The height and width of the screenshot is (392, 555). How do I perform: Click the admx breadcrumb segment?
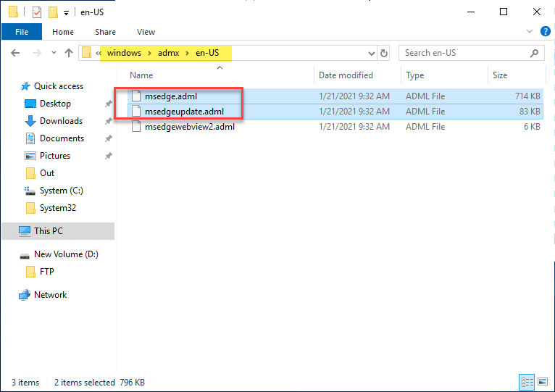pyautogui.click(x=169, y=53)
